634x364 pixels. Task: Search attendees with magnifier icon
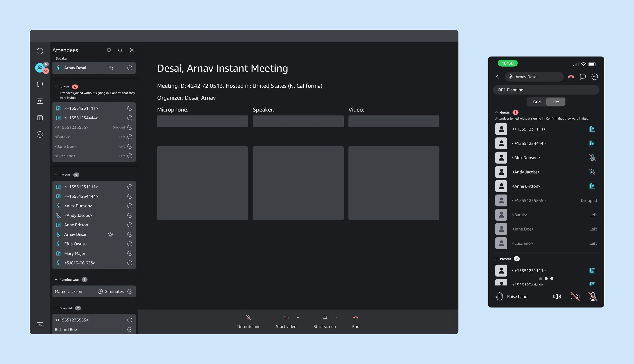pos(120,50)
